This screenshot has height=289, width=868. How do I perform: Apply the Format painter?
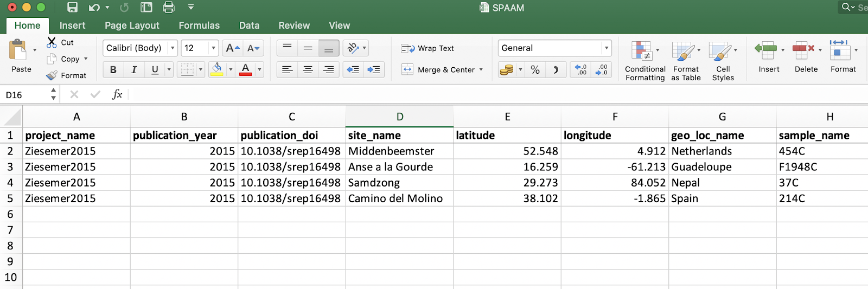tap(66, 75)
